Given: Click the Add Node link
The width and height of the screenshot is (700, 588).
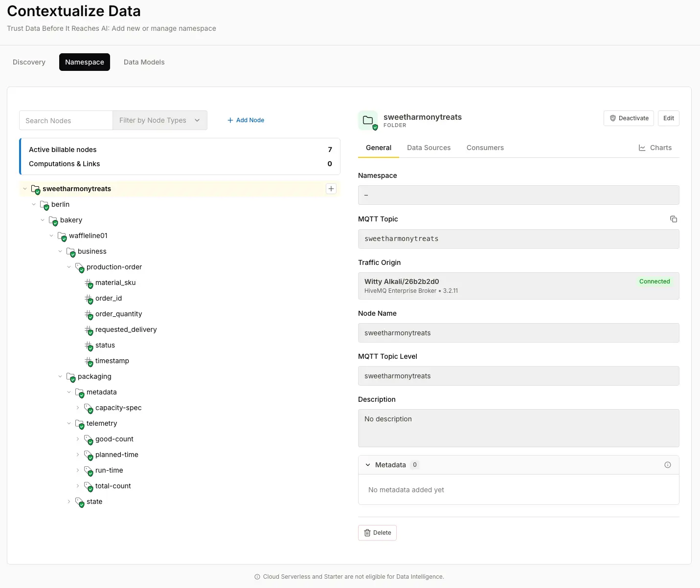Looking at the screenshot, I should point(246,120).
